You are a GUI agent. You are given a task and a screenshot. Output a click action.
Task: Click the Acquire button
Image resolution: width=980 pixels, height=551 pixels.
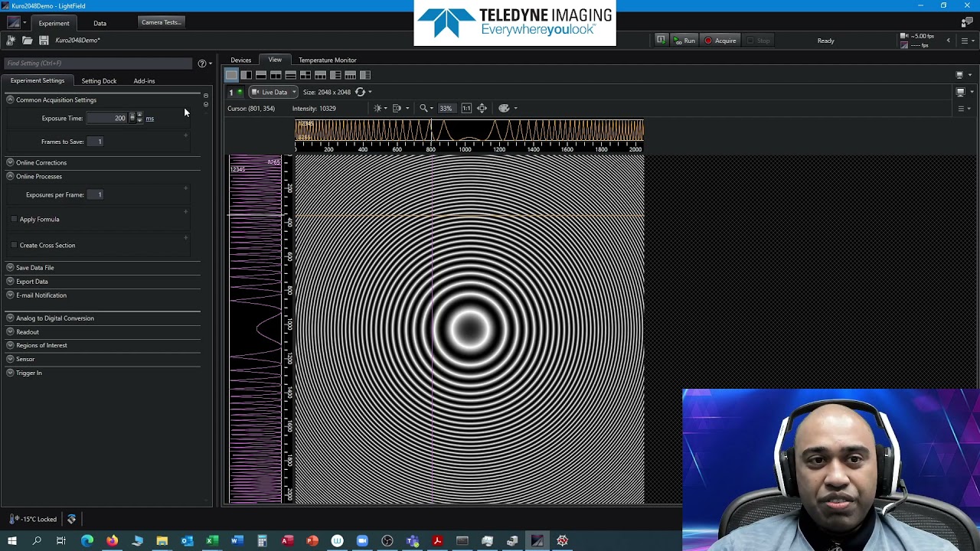720,41
